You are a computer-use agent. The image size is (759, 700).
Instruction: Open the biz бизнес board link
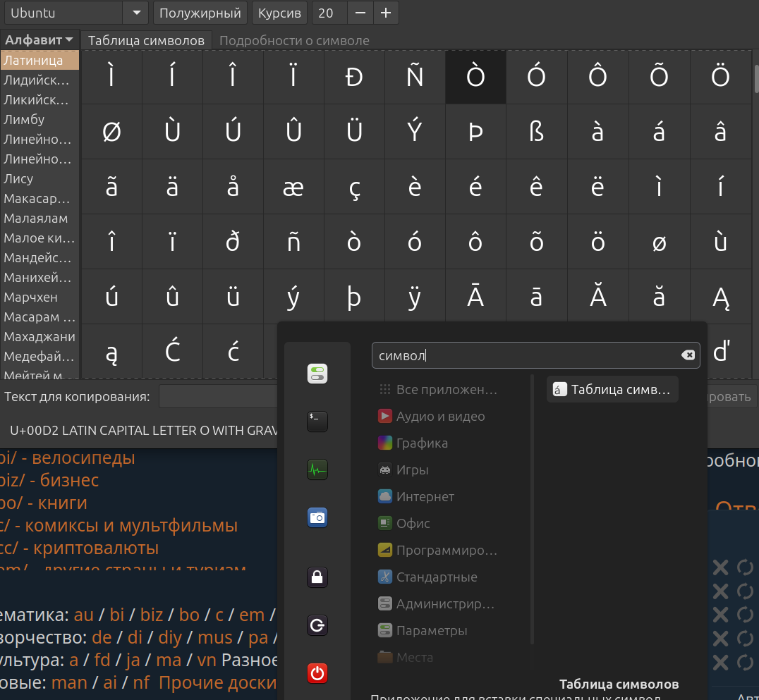49,480
